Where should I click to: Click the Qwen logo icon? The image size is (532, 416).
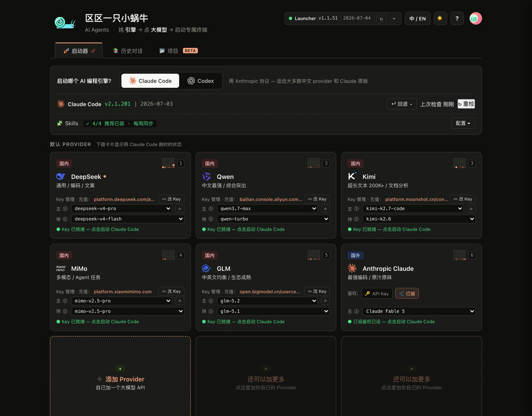coord(206,176)
